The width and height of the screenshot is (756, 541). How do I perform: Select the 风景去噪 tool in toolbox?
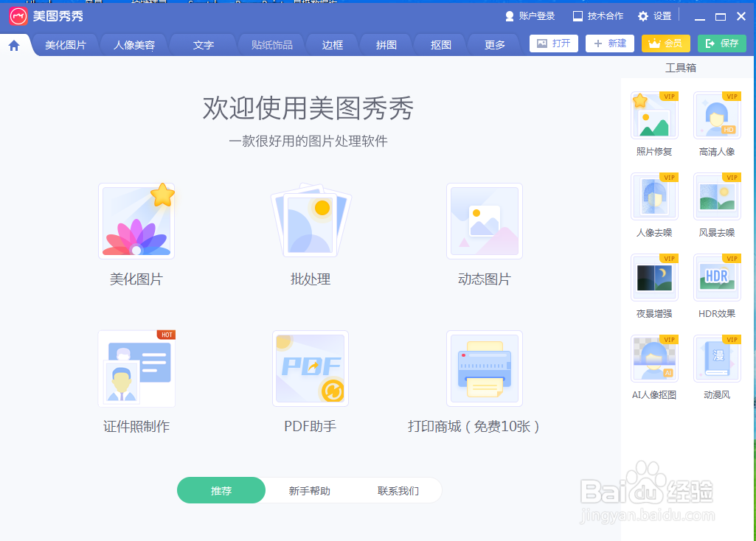click(717, 197)
